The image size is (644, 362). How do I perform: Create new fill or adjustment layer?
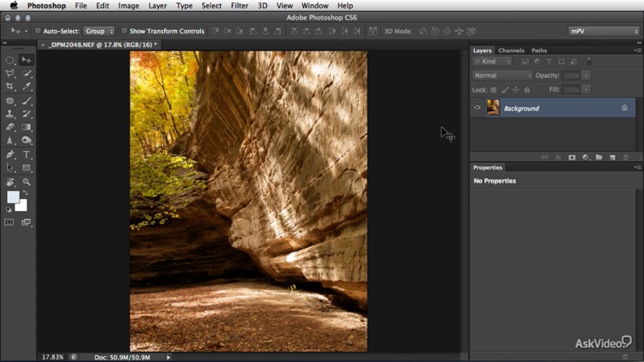[x=586, y=157]
